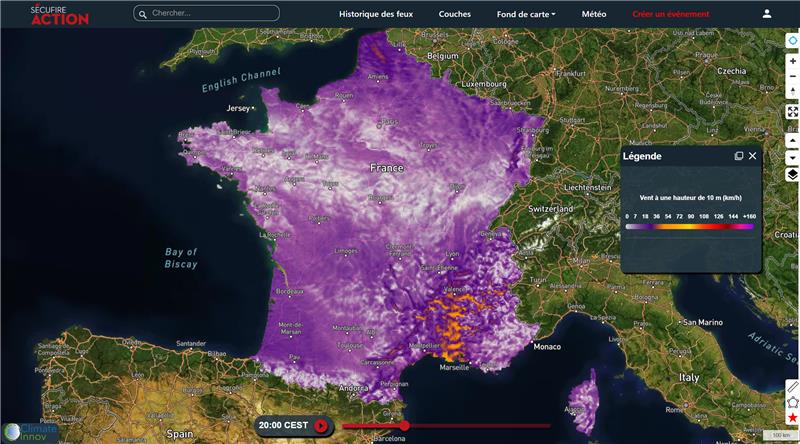Open the Historique des feux menu
The width and height of the screenshot is (800, 444).
(376, 14)
